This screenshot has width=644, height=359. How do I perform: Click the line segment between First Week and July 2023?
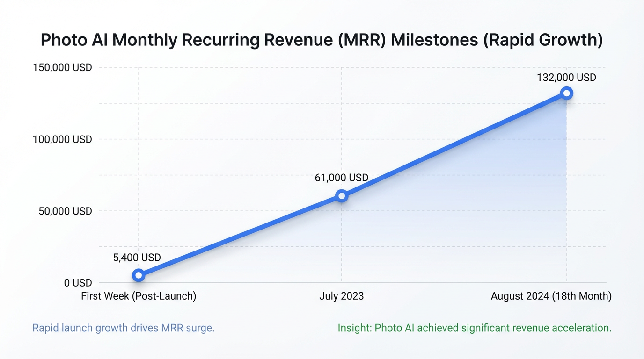coord(240,236)
